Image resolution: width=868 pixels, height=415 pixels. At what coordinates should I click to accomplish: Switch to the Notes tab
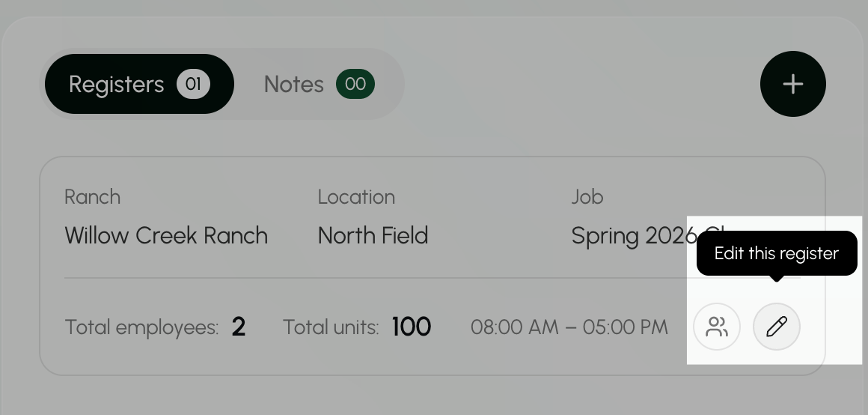click(320, 84)
